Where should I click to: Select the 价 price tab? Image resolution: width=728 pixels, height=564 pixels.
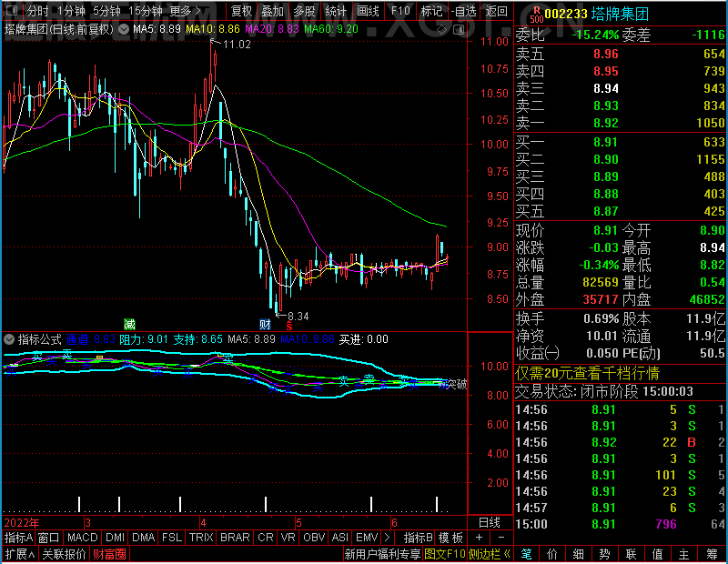point(552,554)
